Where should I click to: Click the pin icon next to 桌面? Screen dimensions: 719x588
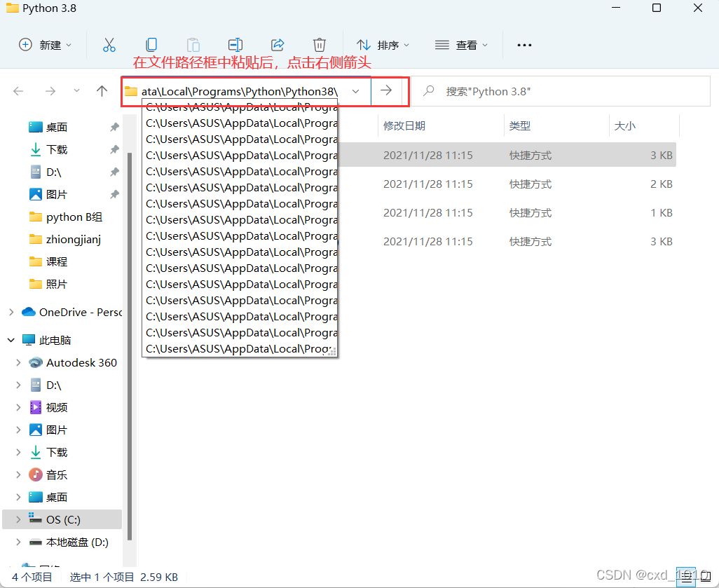[x=115, y=127]
